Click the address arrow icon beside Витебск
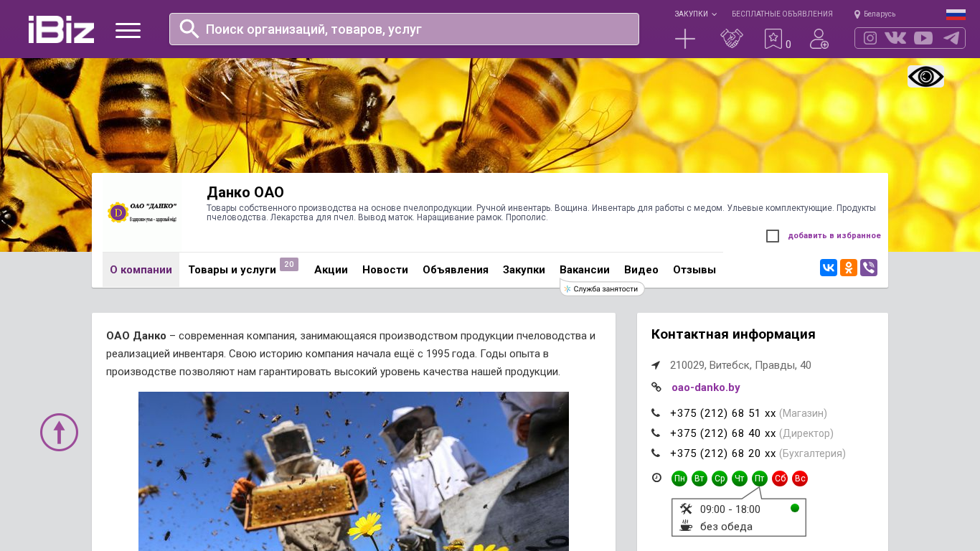The width and height of the screenshot is (980, 551). [656, 365]
